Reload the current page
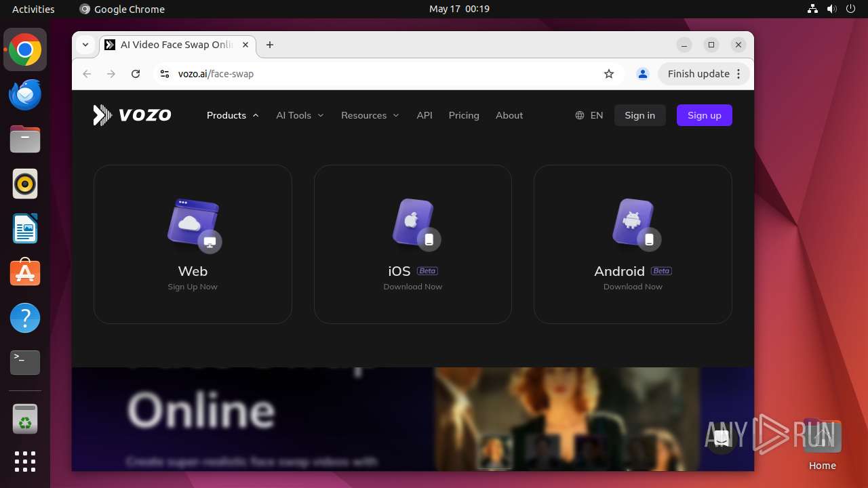The height and width of the screenshot is (488, 868). click(x=136, y=74)
